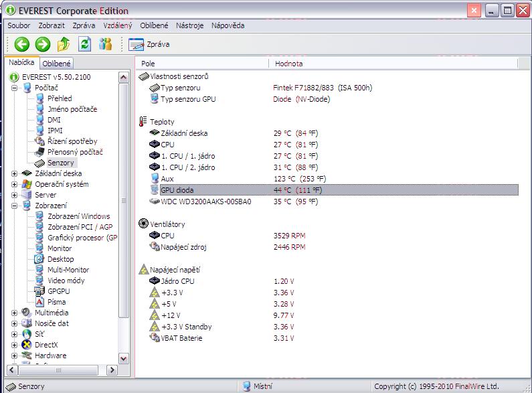Expand the Základní deska tree node
This screenshot has height=393, width=532.
(14, 173)
